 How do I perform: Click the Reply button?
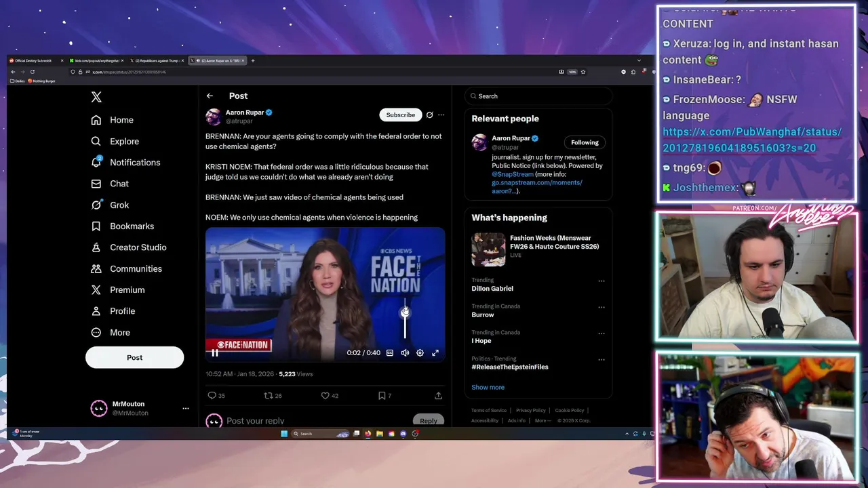pyautogui.click(x=429, y=421)
